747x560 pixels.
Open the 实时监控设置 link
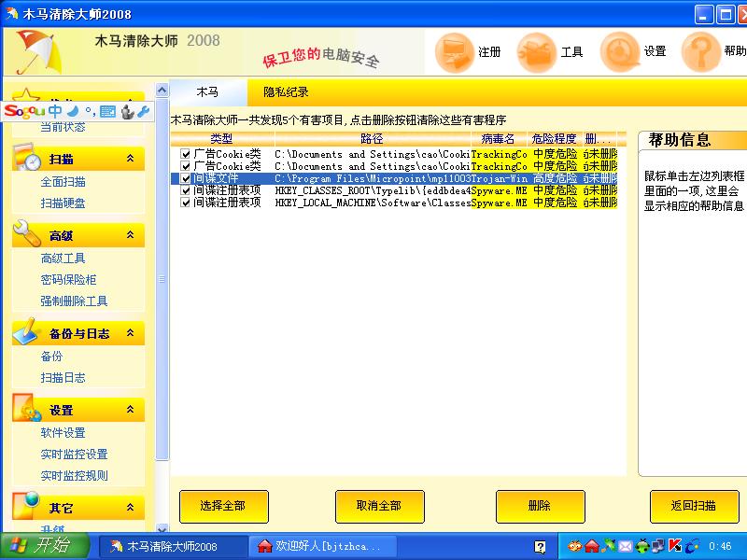click(x=75, y=455)
